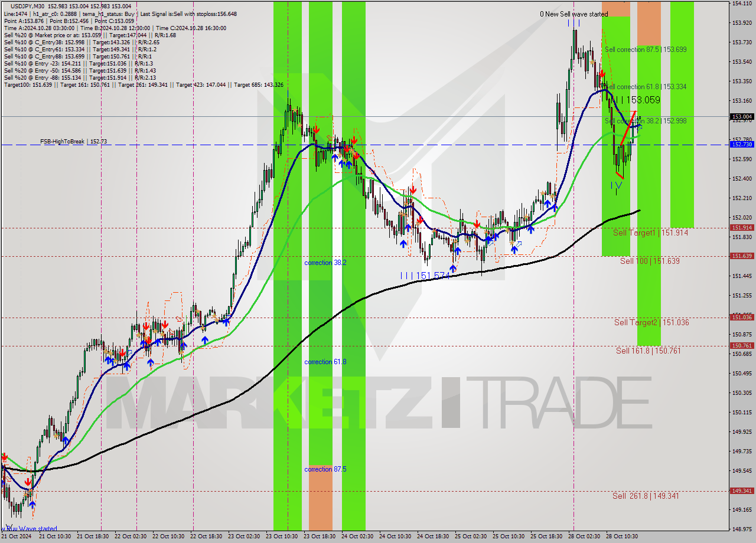Select the red 151.914 tag on price axis
Image resolution: width=756 pixels, height=543 pixels.
[742, 227]
